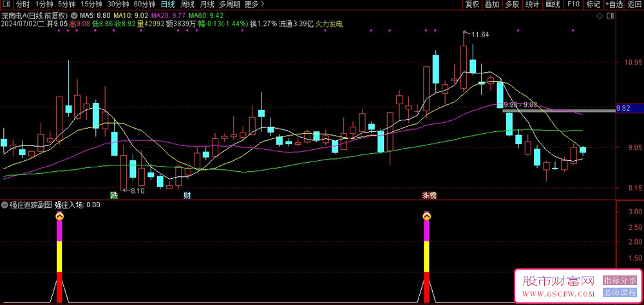Select the gray 9.80-9.83 gap line
This screenshot has height=305, width=644.
coord(558,111)
